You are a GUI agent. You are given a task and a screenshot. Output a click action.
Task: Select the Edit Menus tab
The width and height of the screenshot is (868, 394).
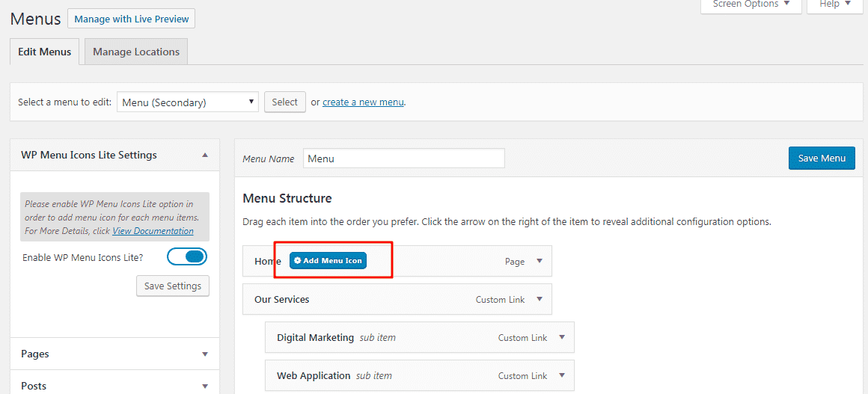(x=44, y=52)
